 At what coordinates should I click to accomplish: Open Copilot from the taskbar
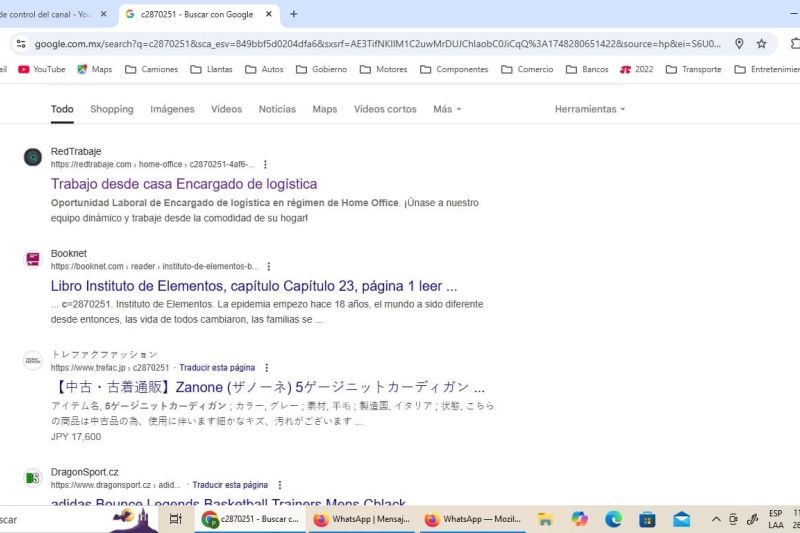[x=579, y=519]
